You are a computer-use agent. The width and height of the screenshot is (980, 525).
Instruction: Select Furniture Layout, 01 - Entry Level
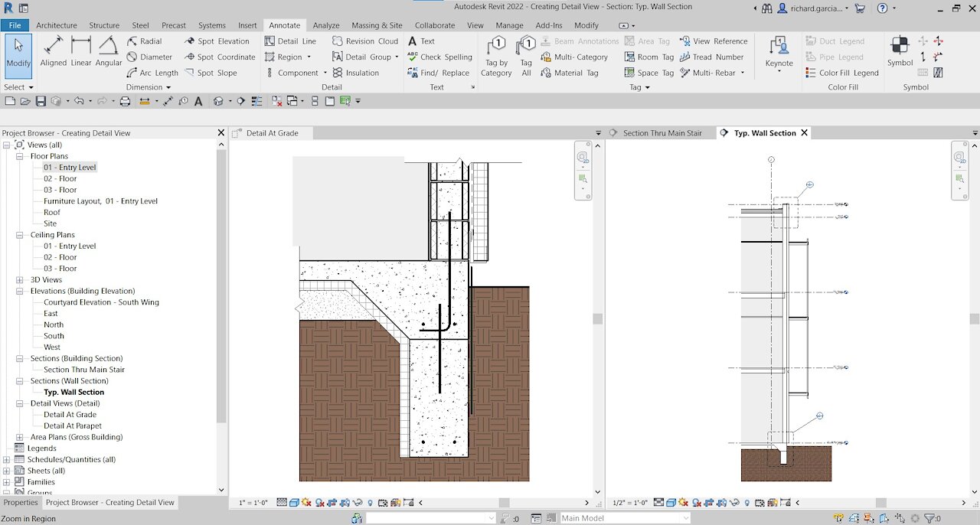(100, 201)
